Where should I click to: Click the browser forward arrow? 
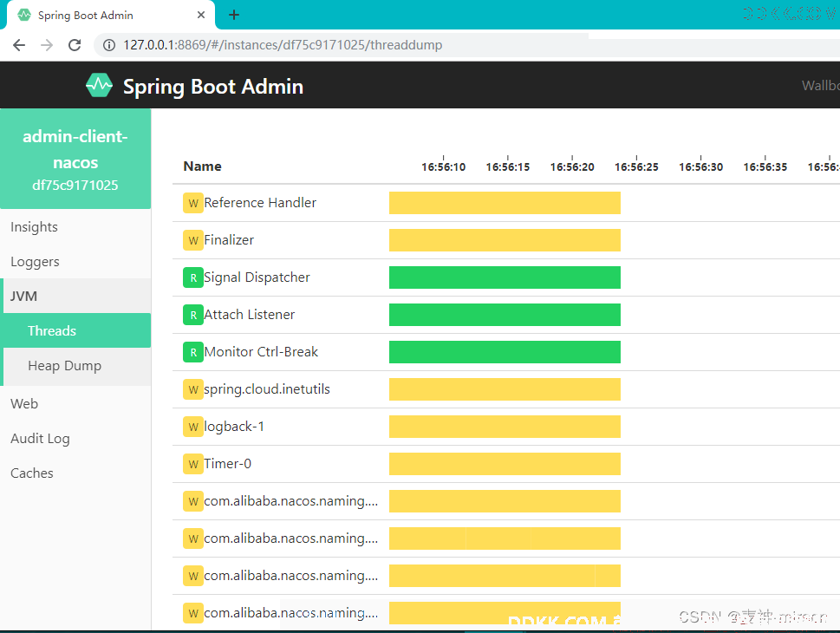pos(47,45)
